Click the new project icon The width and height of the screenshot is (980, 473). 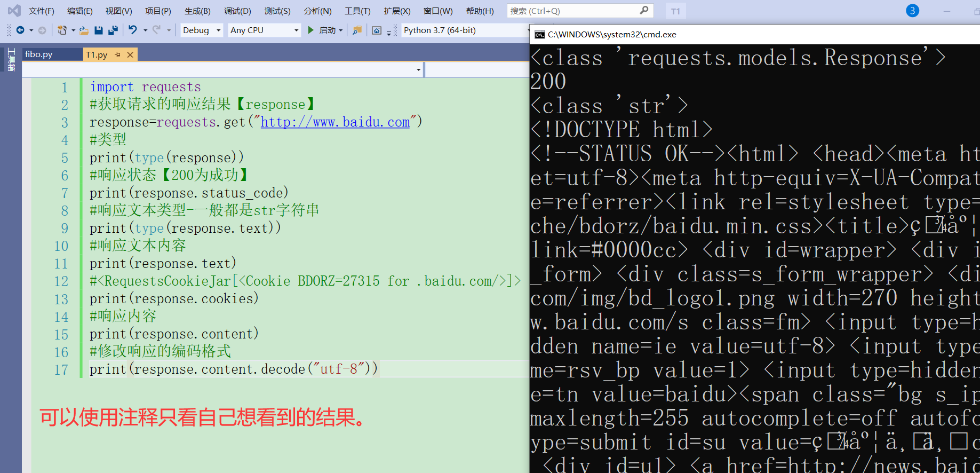(62, 30)
